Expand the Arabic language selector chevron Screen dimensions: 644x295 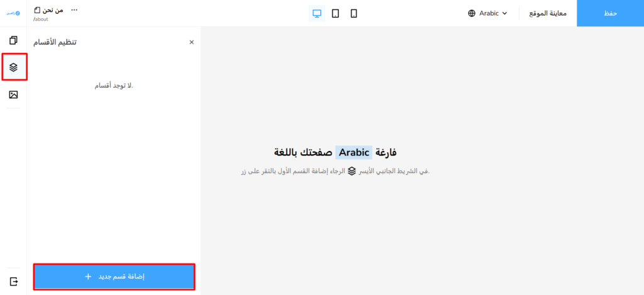[504, 13]
